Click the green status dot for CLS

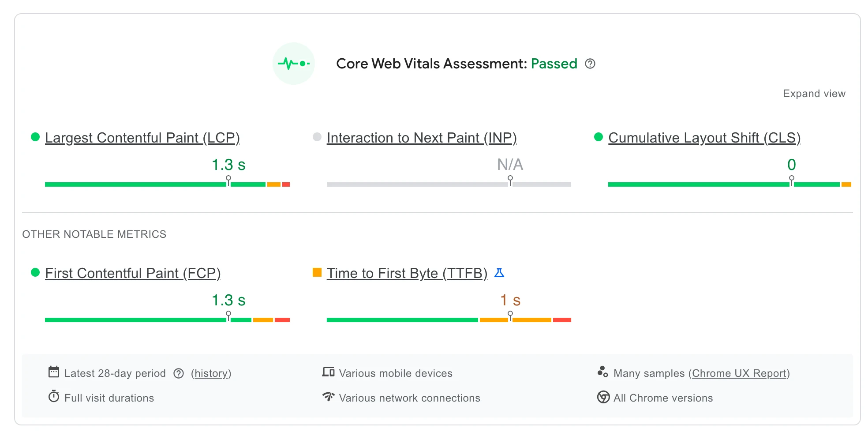[599, 137]
